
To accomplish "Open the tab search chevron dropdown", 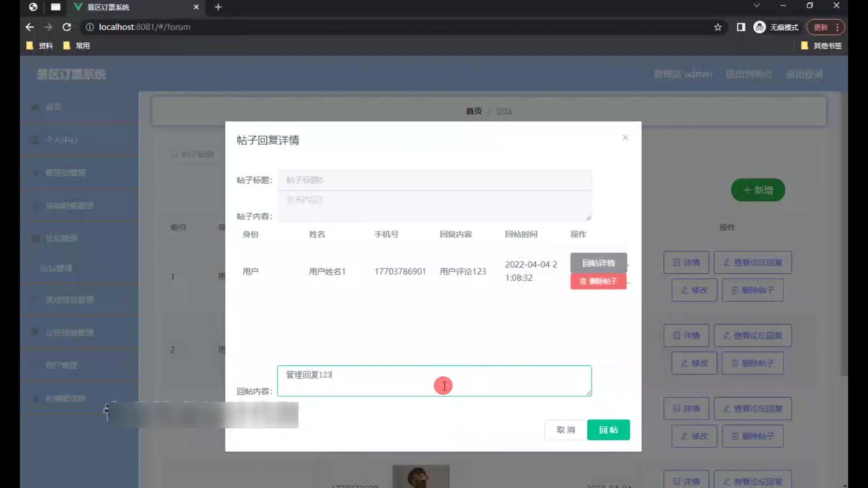I will [x=756, y=5].
